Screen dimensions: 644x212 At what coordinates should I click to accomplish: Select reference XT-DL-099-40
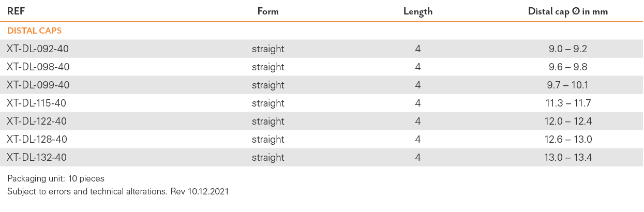click(x=38, y=85)
